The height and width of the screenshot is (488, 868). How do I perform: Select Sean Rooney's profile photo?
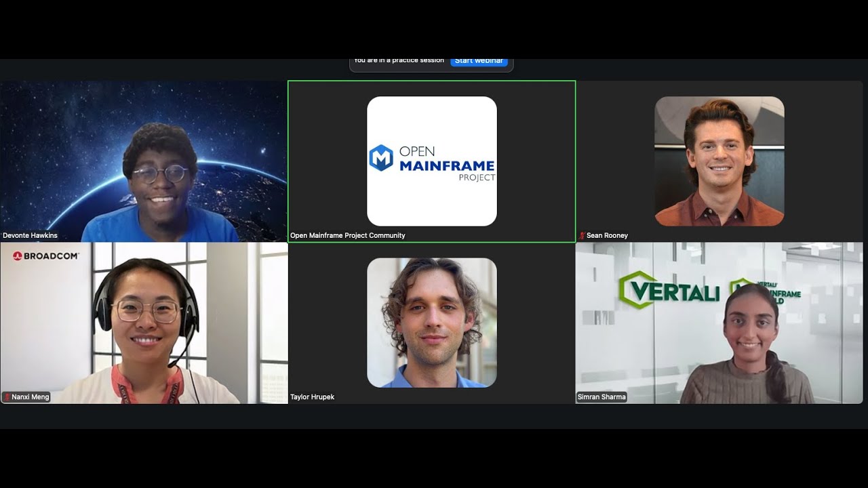coord(719,161)
